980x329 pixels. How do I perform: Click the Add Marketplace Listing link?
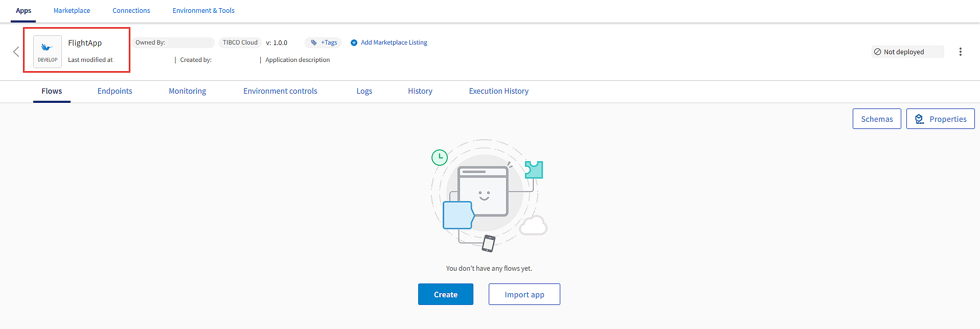[394, 43]
